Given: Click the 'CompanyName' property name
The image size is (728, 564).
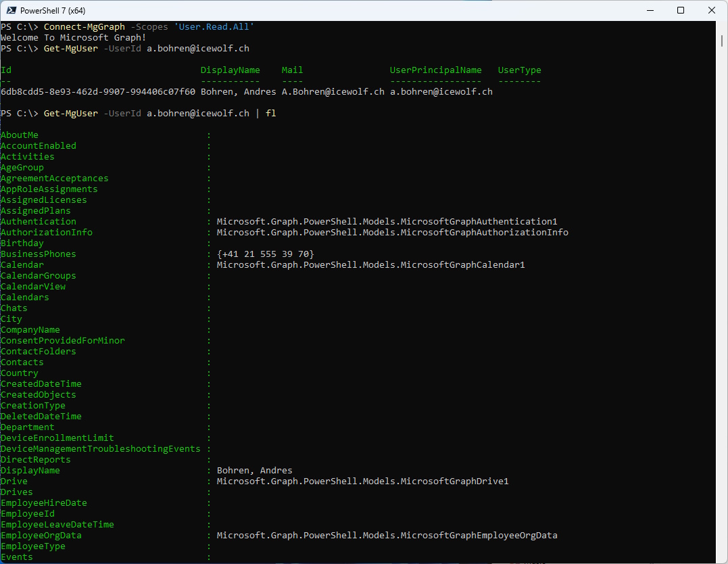Looking at the screenshot, I should click(30, 330).
